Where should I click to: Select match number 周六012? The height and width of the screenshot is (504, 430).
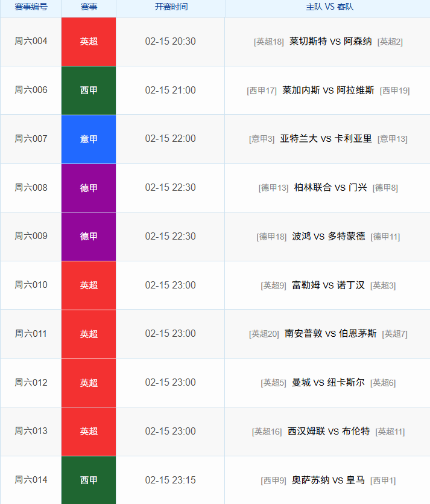pyautogui.click(x=31, y=383)
